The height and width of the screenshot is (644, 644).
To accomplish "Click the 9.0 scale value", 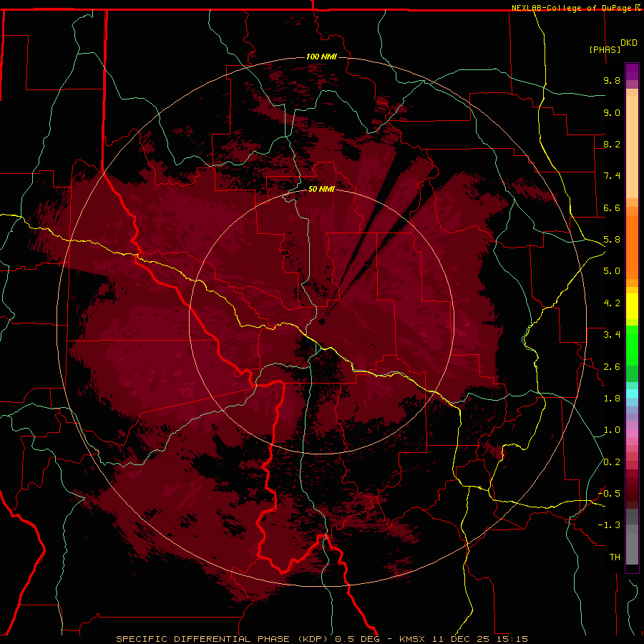I will (x=612, y=112).
